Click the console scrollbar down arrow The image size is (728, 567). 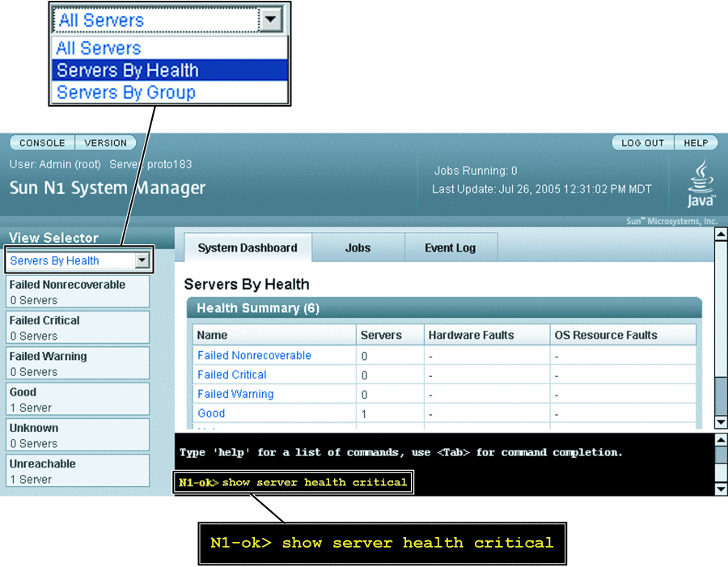721,489
